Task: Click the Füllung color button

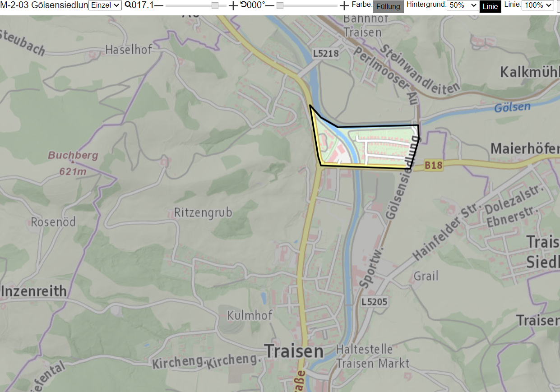Action: coord(389,7)
